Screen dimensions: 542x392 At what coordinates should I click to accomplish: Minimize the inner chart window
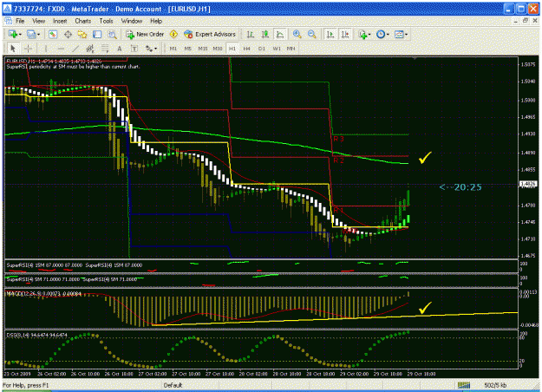(516, 21)
